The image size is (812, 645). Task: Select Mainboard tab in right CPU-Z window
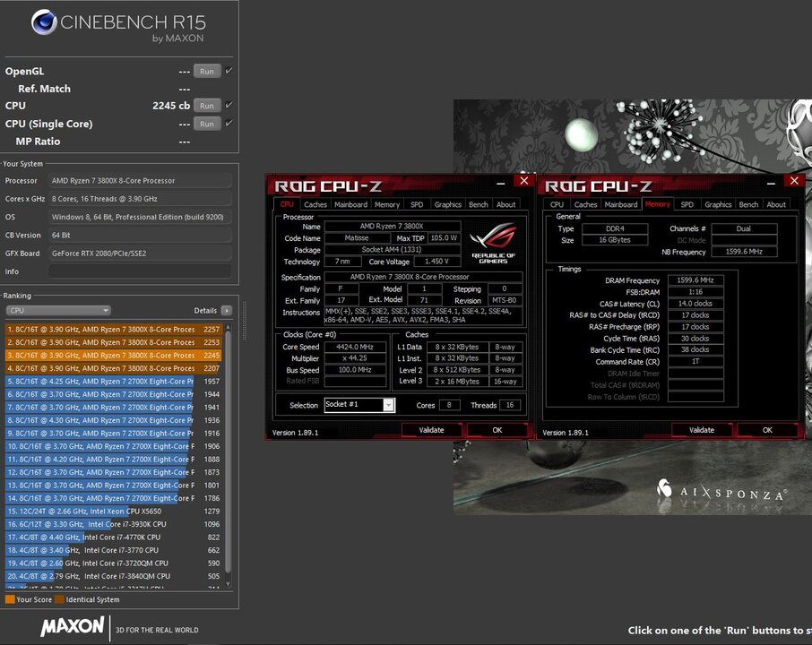point(621,204)
